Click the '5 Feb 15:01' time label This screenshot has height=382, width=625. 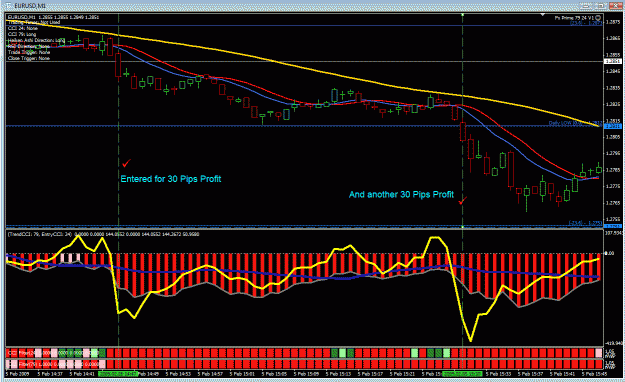pos(242,374)
